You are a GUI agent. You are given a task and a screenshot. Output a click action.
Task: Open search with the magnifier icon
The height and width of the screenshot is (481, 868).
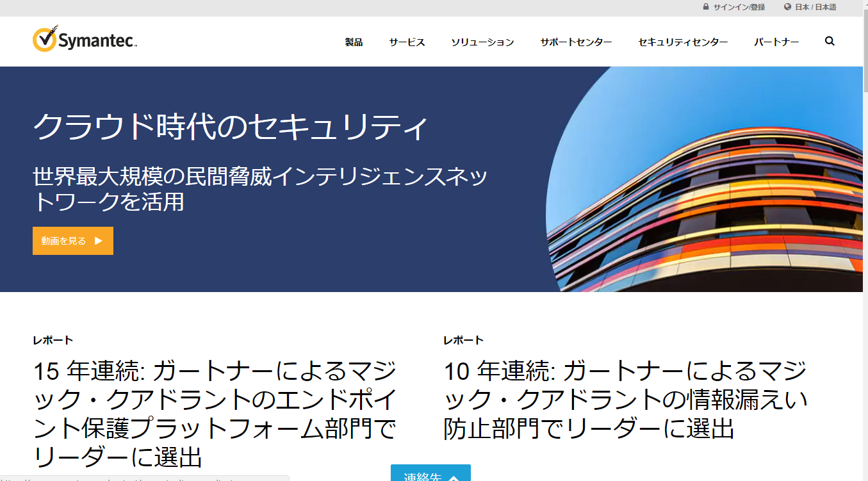(830, 42)
